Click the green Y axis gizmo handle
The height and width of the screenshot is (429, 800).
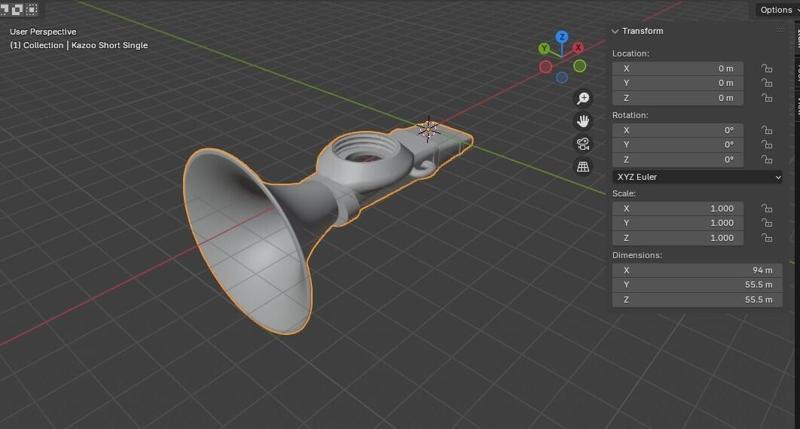coord(544,48)
